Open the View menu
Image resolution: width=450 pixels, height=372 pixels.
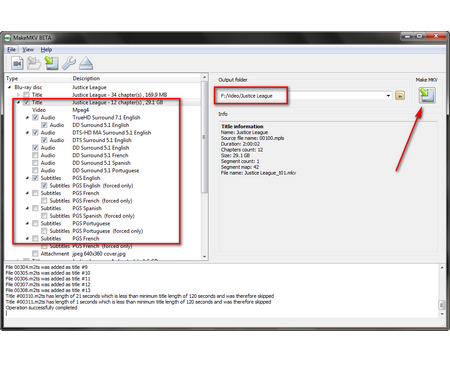click(28, 50)
